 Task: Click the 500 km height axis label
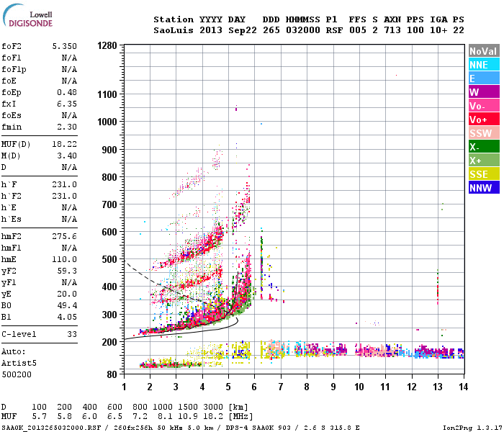coord(109,259)
